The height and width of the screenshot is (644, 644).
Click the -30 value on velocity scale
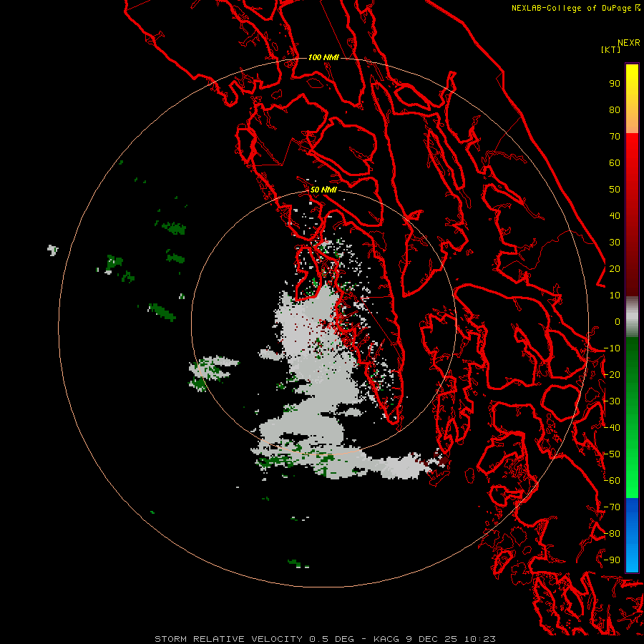[x=612, y=401]
